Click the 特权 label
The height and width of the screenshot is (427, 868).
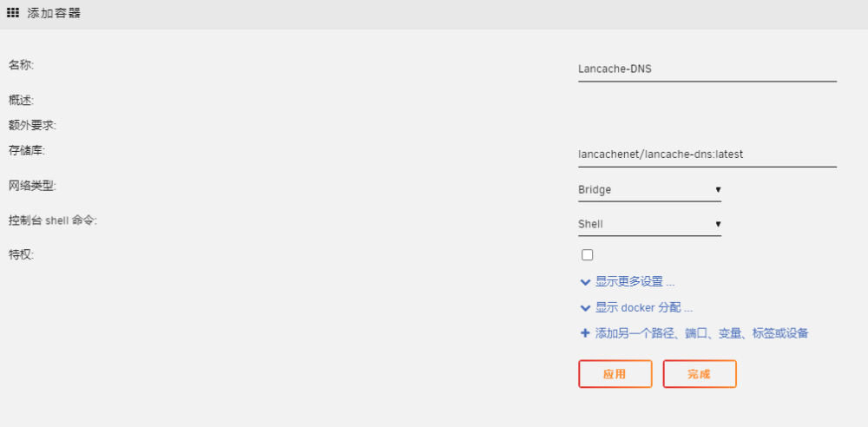(21, 255)
